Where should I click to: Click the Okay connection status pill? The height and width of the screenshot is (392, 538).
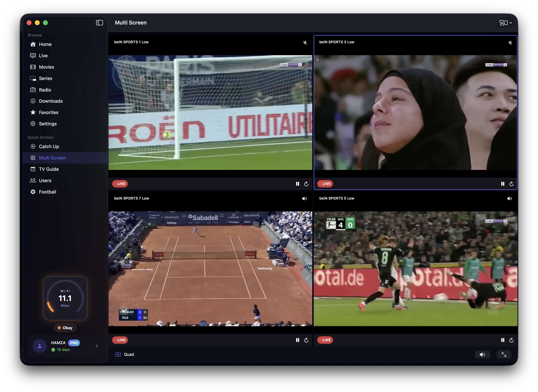(65, 328)
